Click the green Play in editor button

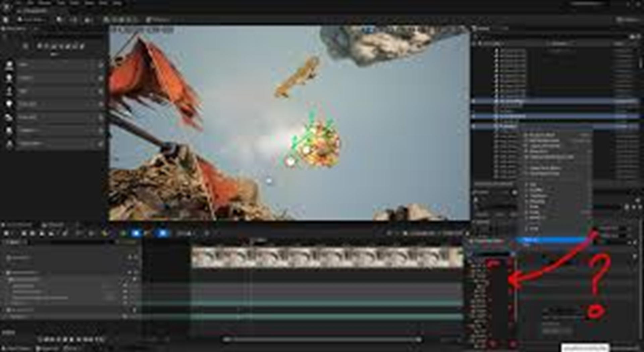tap(107, 20)
